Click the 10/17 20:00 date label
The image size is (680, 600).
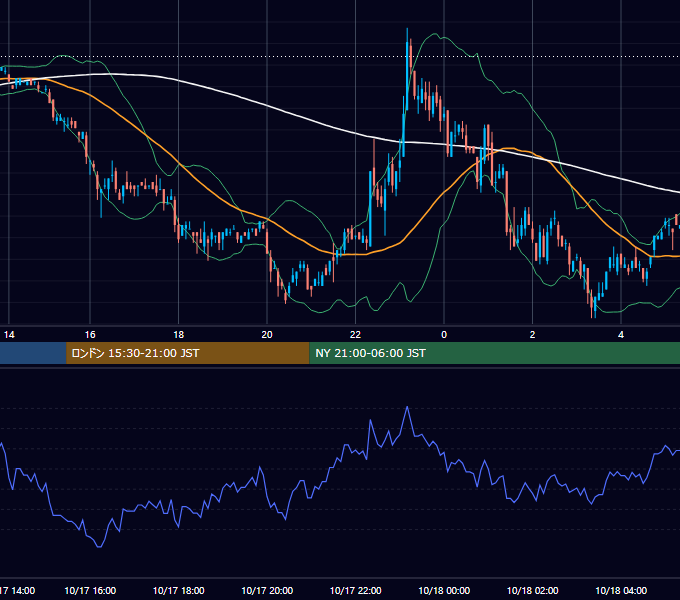pyautogui.click(x=267, y=590)
